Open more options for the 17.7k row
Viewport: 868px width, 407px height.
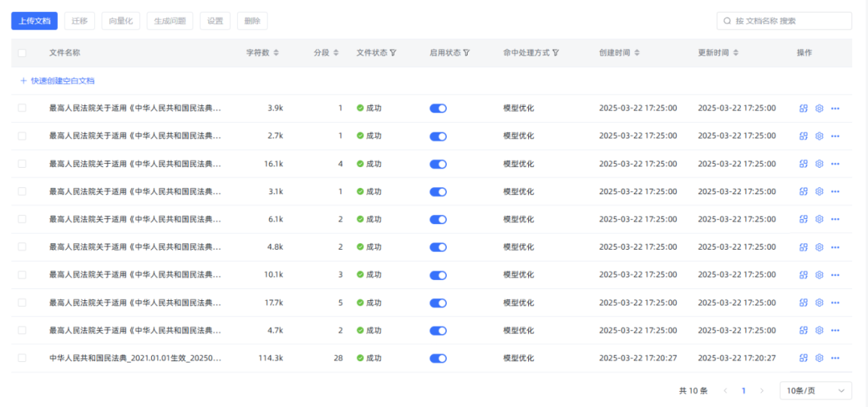835,303
